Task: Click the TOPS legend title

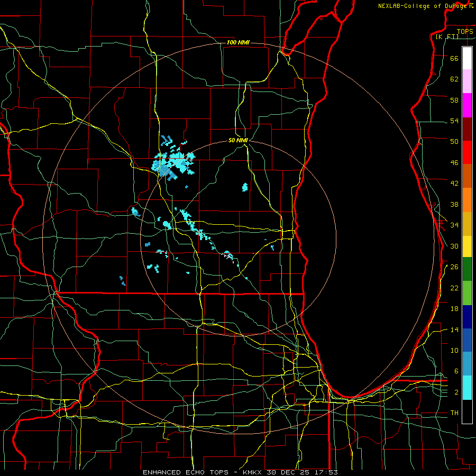Action: [465, 32]
